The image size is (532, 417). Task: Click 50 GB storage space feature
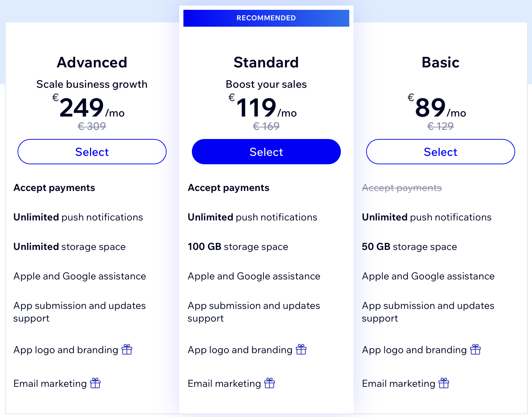[409, 247]
